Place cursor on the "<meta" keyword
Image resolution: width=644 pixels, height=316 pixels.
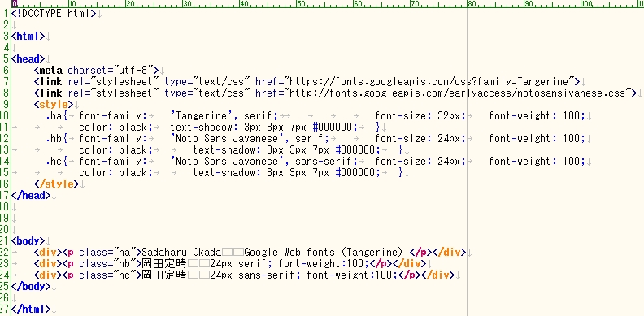pos(48,70)
